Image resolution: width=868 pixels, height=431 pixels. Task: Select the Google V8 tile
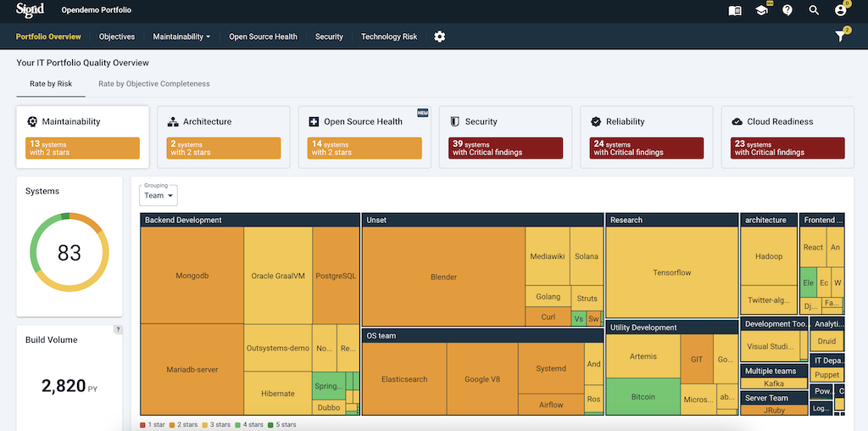pyautogui.click(x=482, y=379)
